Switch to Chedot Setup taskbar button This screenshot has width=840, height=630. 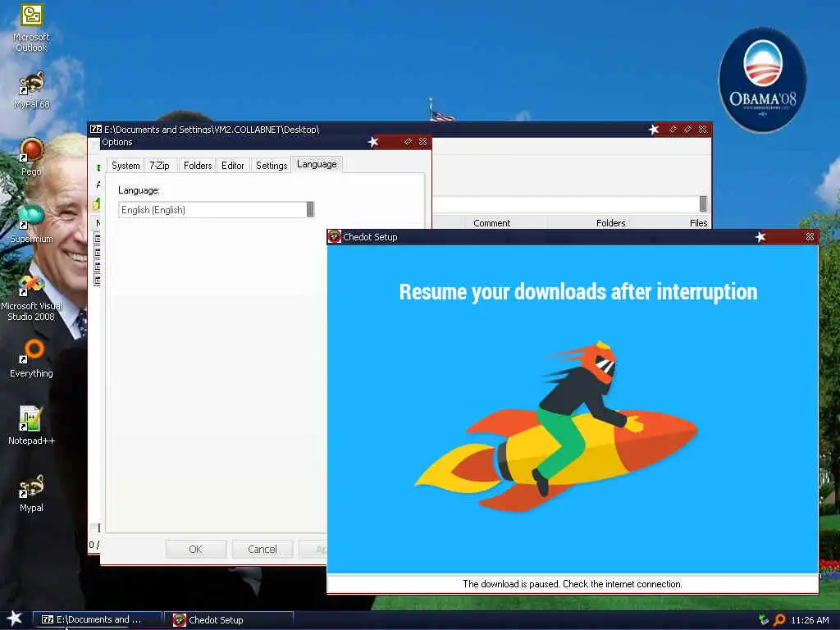point(230,620)
